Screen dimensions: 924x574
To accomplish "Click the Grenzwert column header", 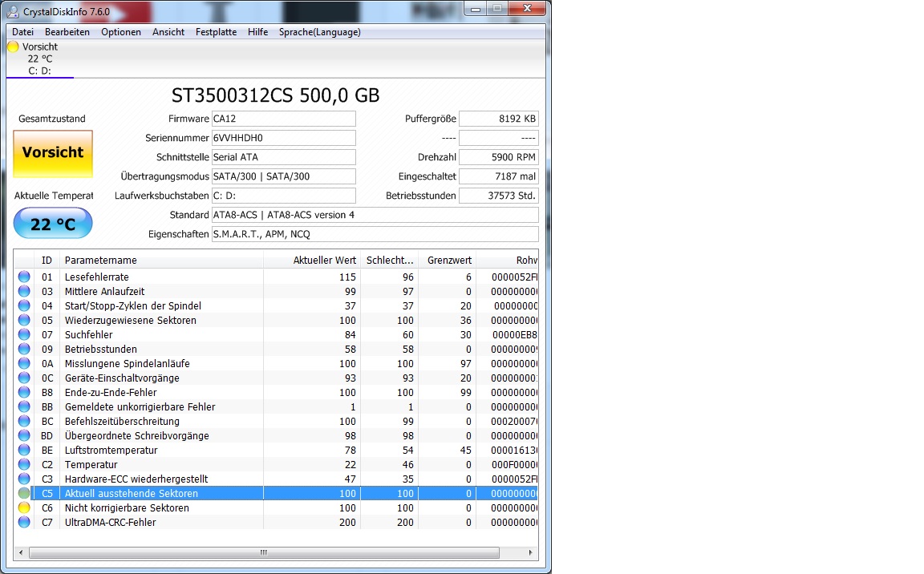I will [448, 261].
